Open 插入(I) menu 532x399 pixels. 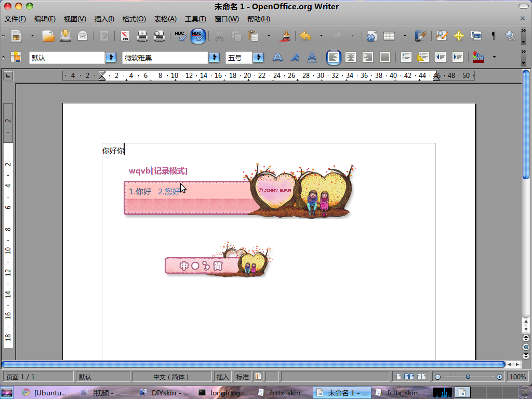tap(104, 19)
